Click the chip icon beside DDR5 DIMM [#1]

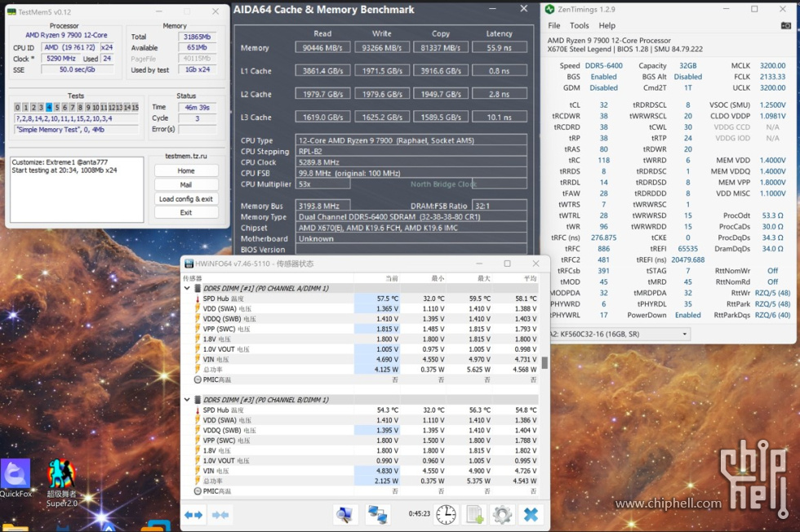pyautogui.click(x=198, y=288)
